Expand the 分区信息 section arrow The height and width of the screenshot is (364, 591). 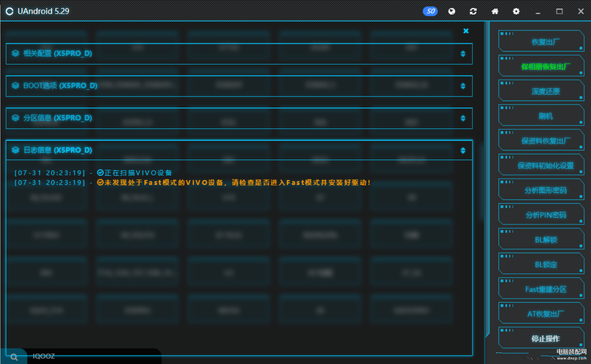(463, 118)
